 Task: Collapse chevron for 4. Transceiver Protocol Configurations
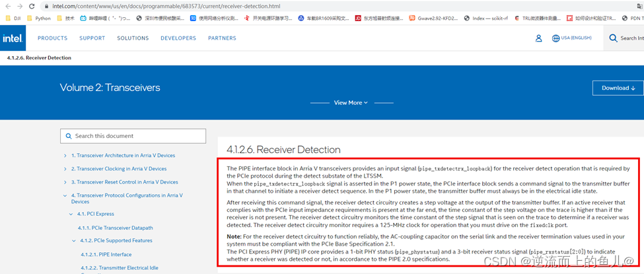coord(65,195)
